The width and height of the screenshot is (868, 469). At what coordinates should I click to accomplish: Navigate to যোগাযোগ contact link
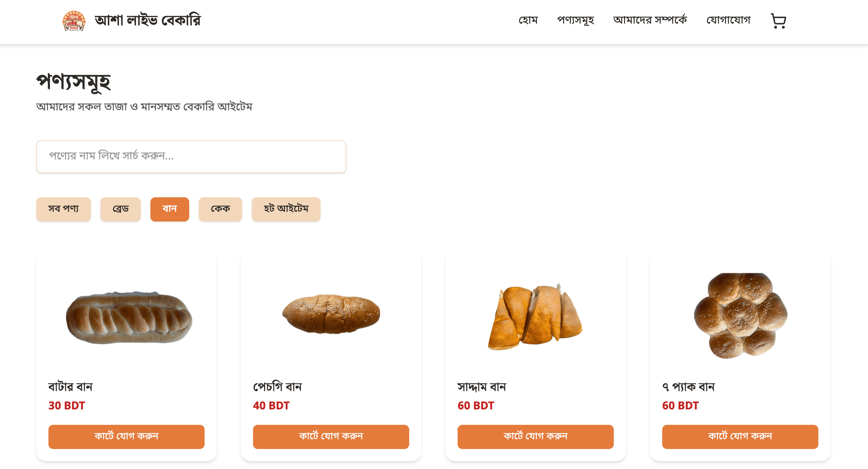click(x=728, y=20)
